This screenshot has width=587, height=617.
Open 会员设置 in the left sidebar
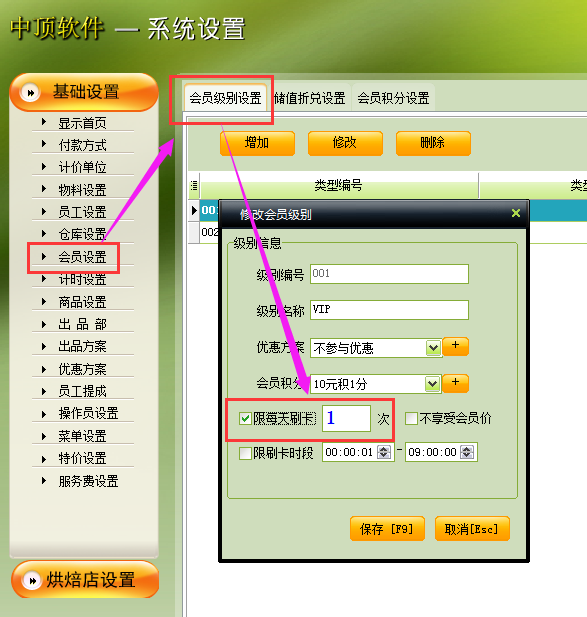pos(82,257)
